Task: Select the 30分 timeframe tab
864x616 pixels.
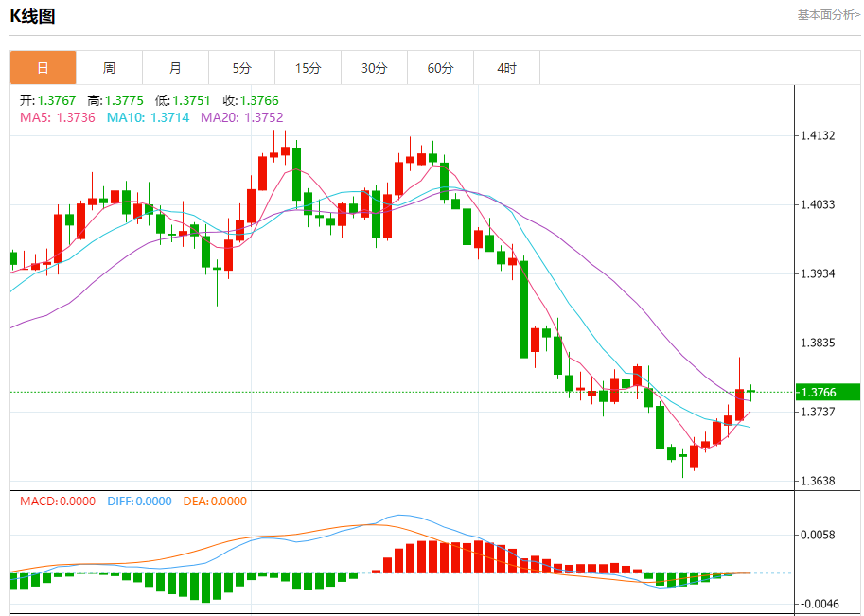Action: 374,68
